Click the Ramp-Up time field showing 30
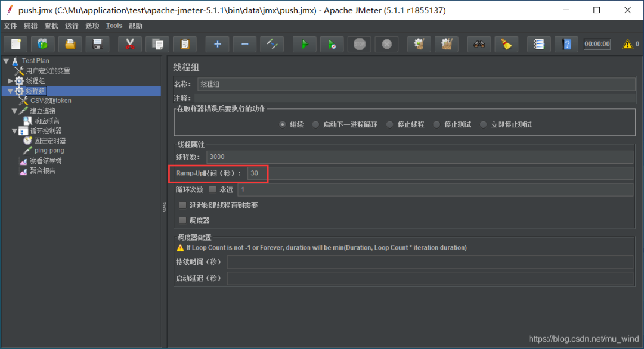The width and height of the screenshot is (644, 349). 440,173
